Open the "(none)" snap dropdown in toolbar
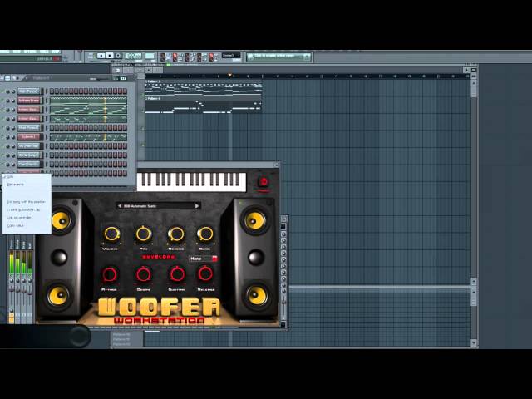Image resolution: width=532 pixels, height=399 pixels. (231, 56)
